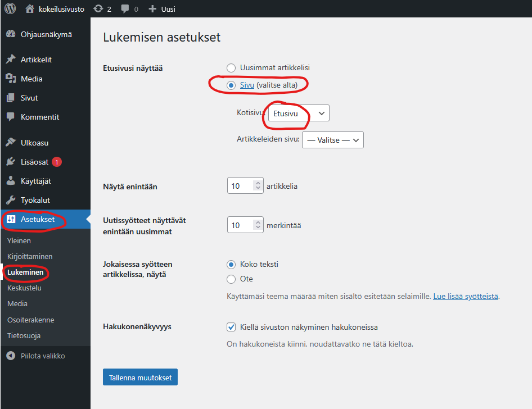532x409 pixels.
Task: Click the home icon beside kokeilusivusto
Action: click(30, 9)
